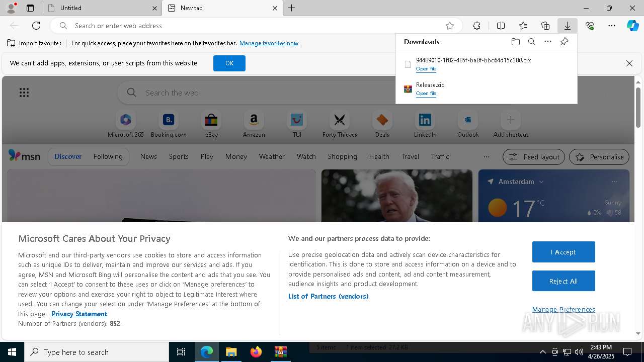644x362 pixels.
Task: Click Import favorites
Action: point(34,43)
